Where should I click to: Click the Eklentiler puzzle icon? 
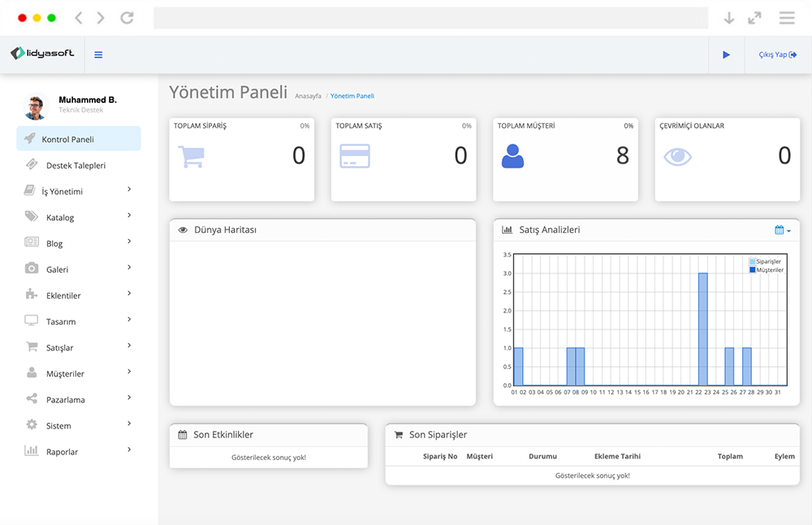click(32, 295)
